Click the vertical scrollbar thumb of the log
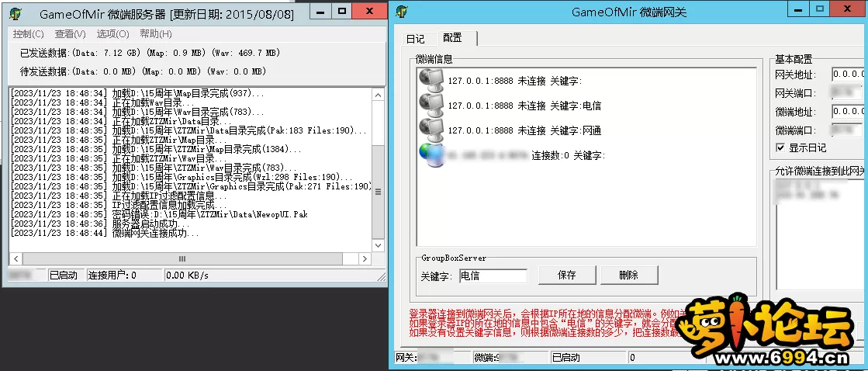The height and width of the screenshot is (371, 868). point(378,192)
